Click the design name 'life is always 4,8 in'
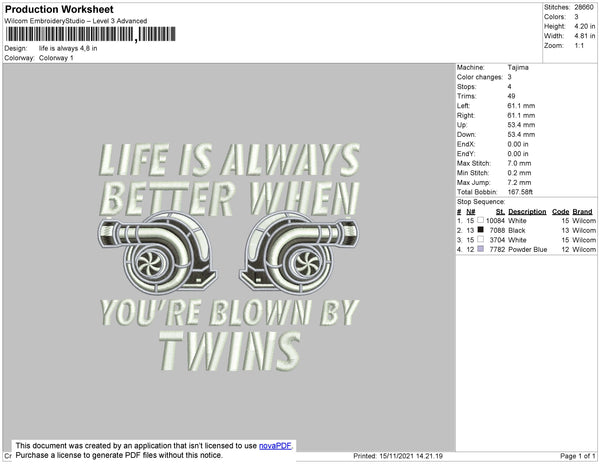600x464 pixels. tap(68, 49)
